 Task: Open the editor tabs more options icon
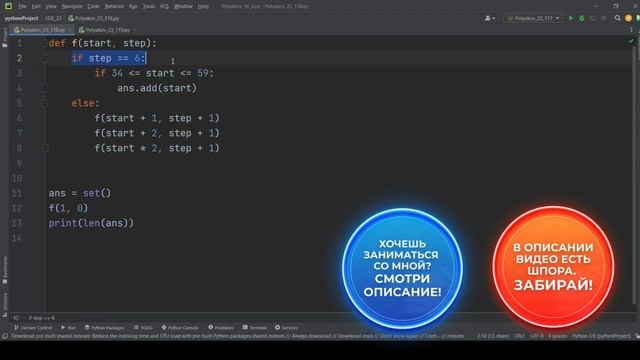pos(631,30)
